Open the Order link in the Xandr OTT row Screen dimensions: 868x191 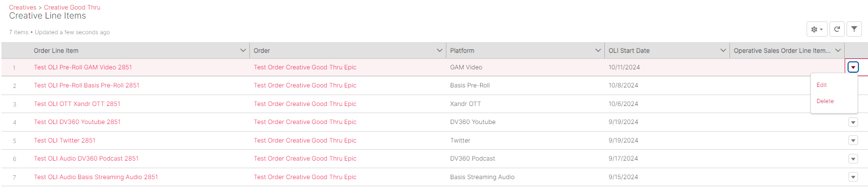pyautogui.click(x=305, y=104)
